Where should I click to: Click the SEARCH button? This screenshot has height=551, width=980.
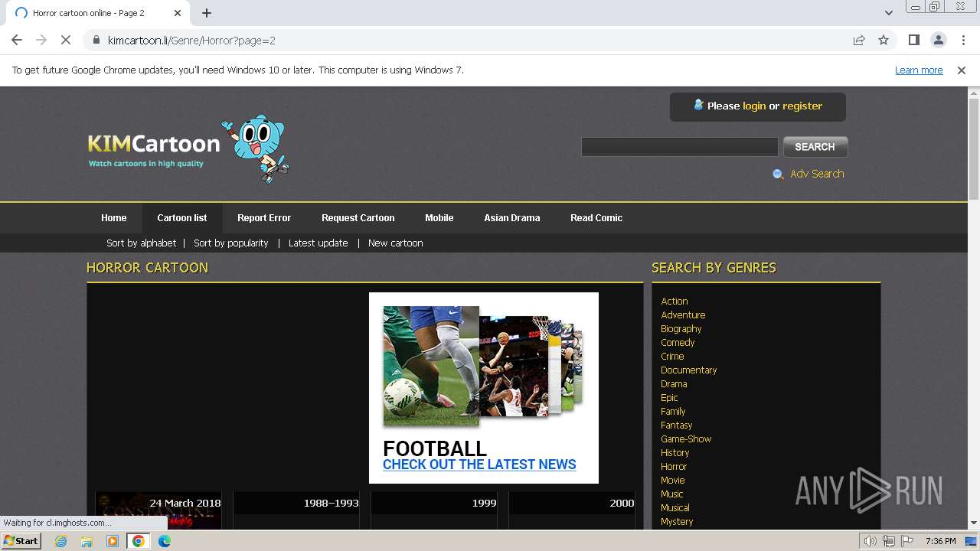[x=815, y=146]
